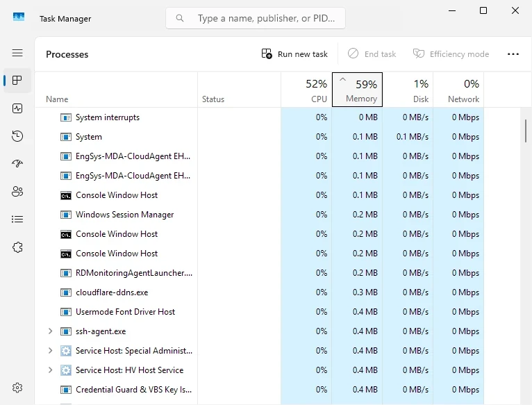Screen dimensions: 532x405
Task: Minimize the Task Manager window
Action: pyautogui.click(x=451, y=10)
